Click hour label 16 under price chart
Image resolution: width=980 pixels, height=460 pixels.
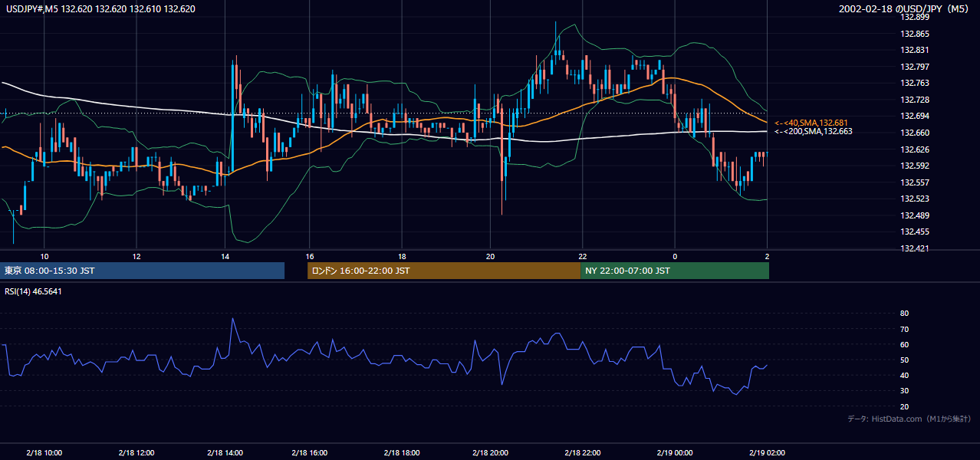point(310,256)
